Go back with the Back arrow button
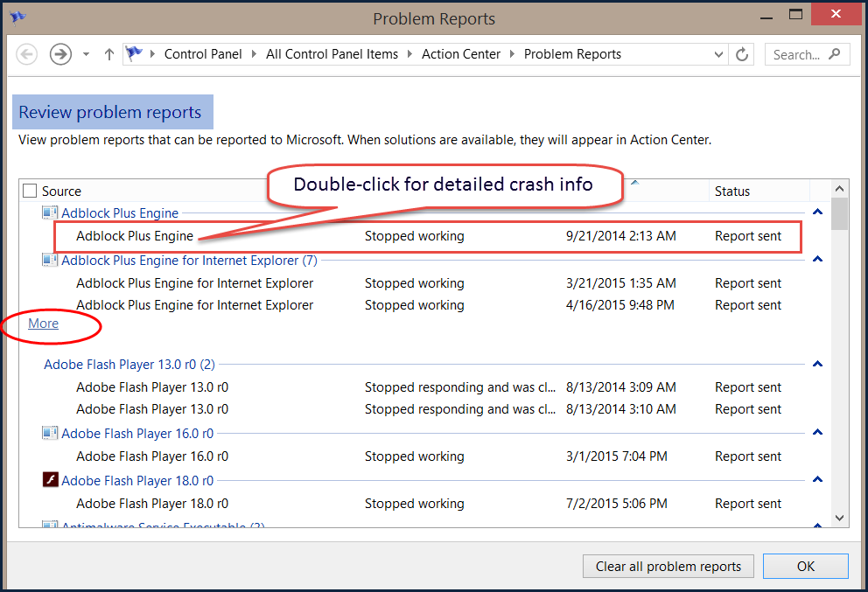 coord(26,54)
